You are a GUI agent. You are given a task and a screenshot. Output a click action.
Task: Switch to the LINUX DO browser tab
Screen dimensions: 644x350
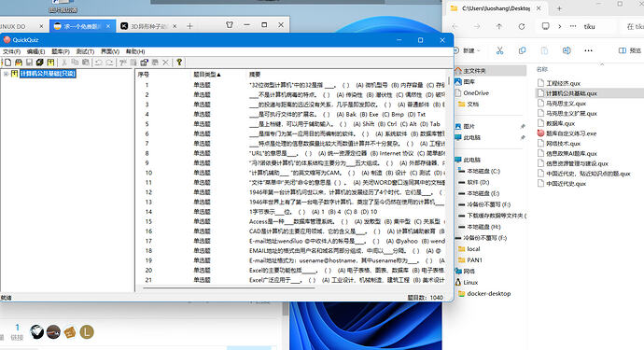22,26
